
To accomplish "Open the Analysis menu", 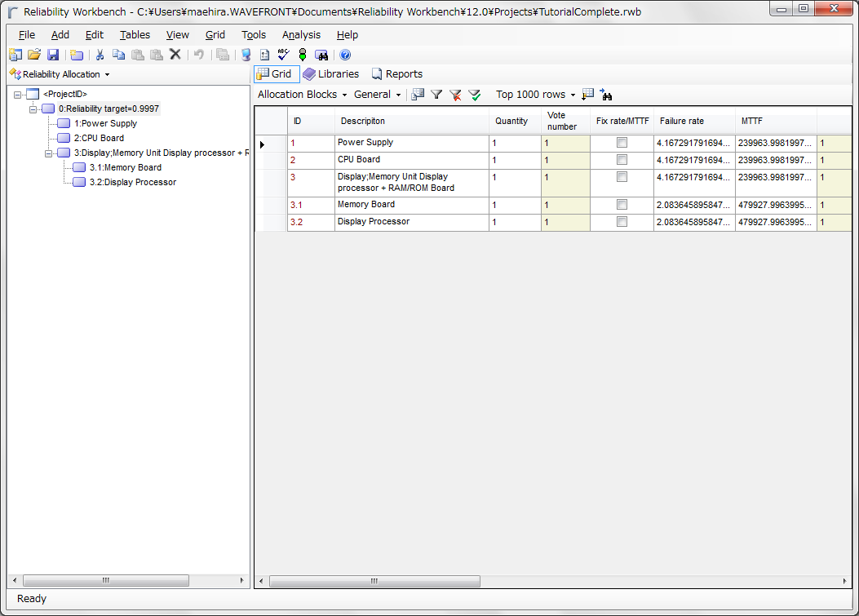I will (x=301, y=35).
